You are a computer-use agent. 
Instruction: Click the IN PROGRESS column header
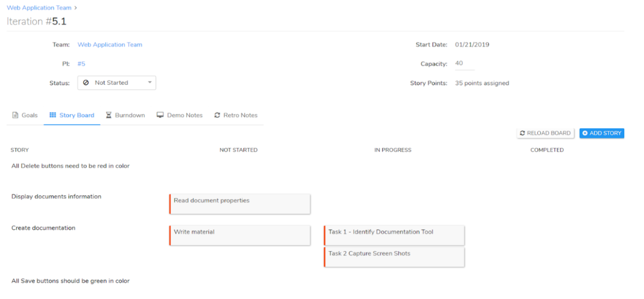point(393,150)
